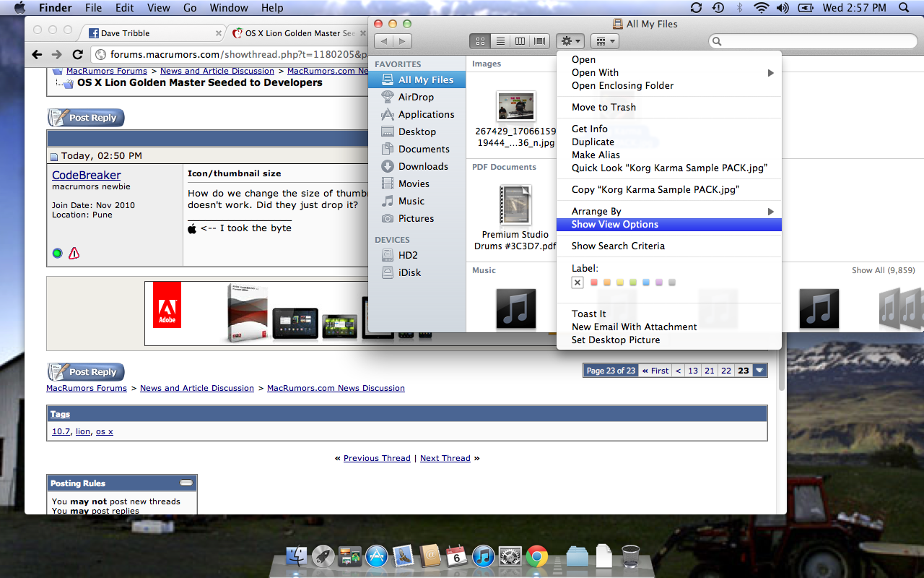Reload the page in Chrome
Viewport: 924px width, 578px height.
(x=77, y=55)
